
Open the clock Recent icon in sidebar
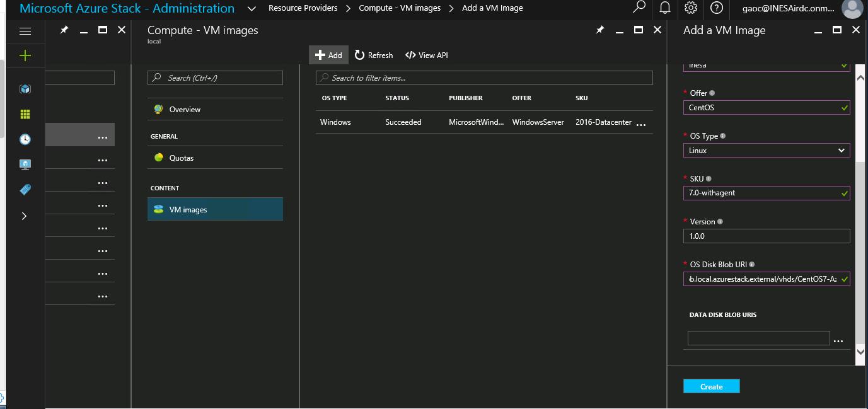(25, 139)
